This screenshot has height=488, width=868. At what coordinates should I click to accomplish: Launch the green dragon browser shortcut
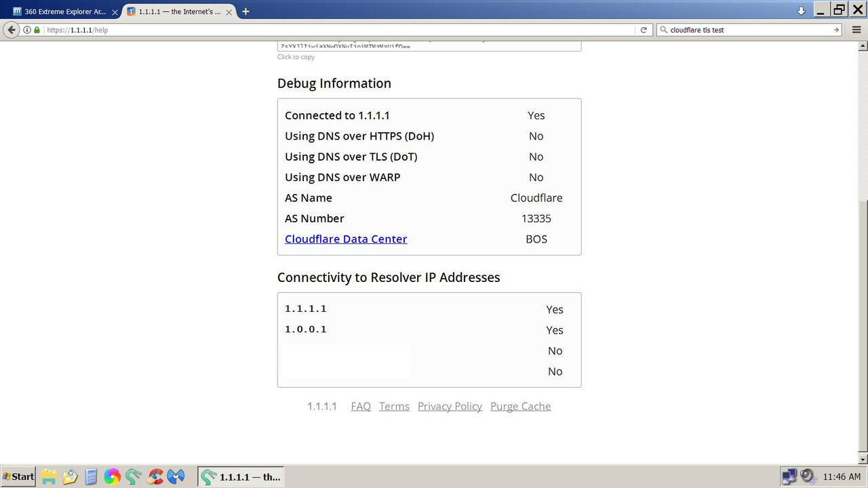[x=134, y=476]
